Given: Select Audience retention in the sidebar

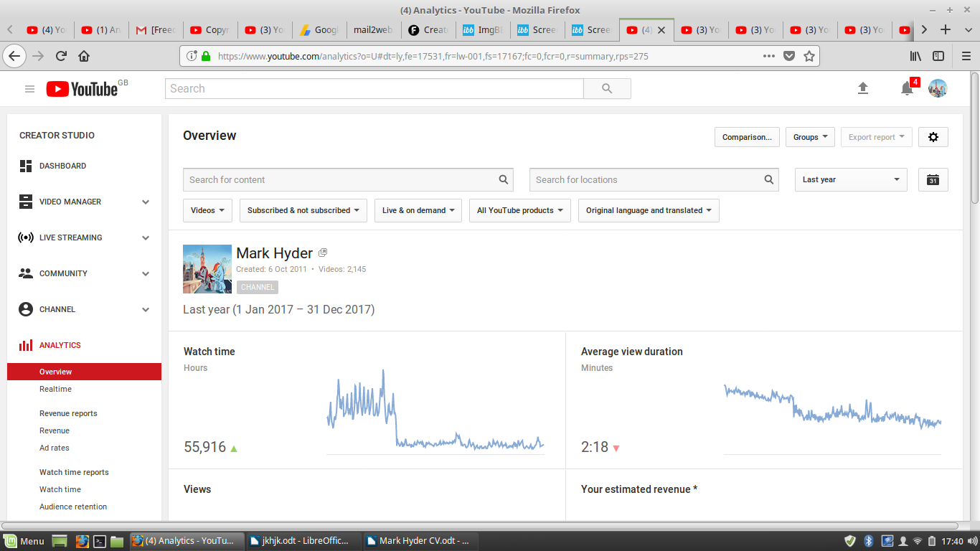Looking at the screenshot, I should (x=73, y=507).
